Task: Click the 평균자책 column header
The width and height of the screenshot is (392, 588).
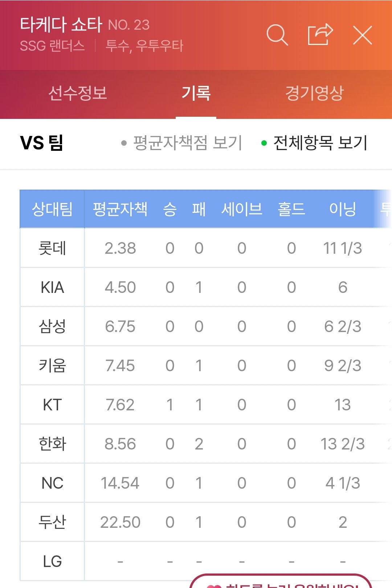Action: (120, 209)
